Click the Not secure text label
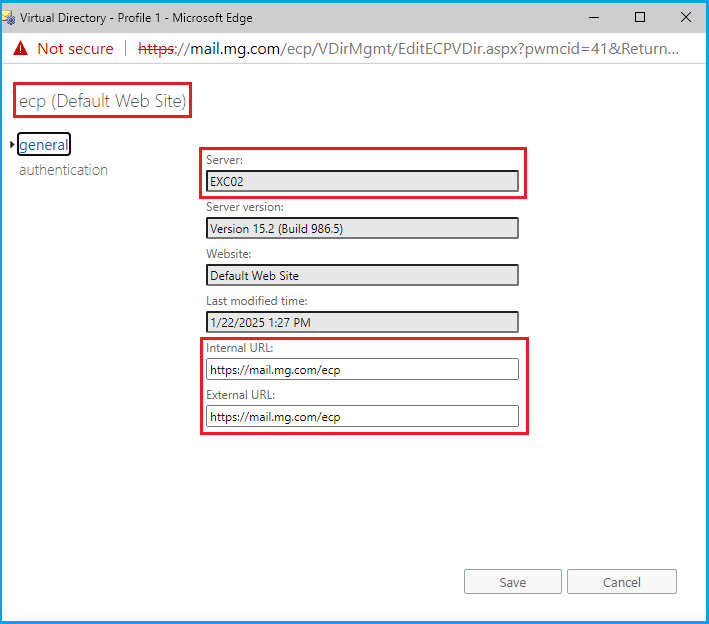Screen dimensions: 709x624 pyautogui.click(x=75, y=48)
